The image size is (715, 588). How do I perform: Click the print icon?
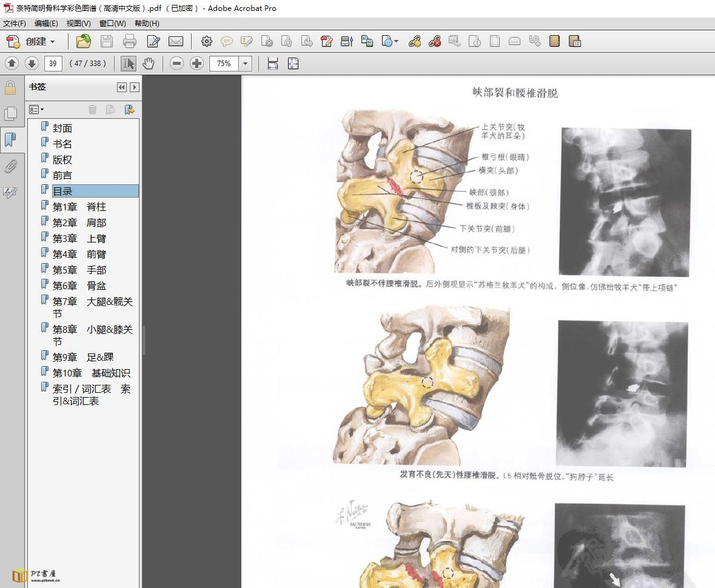130,41
